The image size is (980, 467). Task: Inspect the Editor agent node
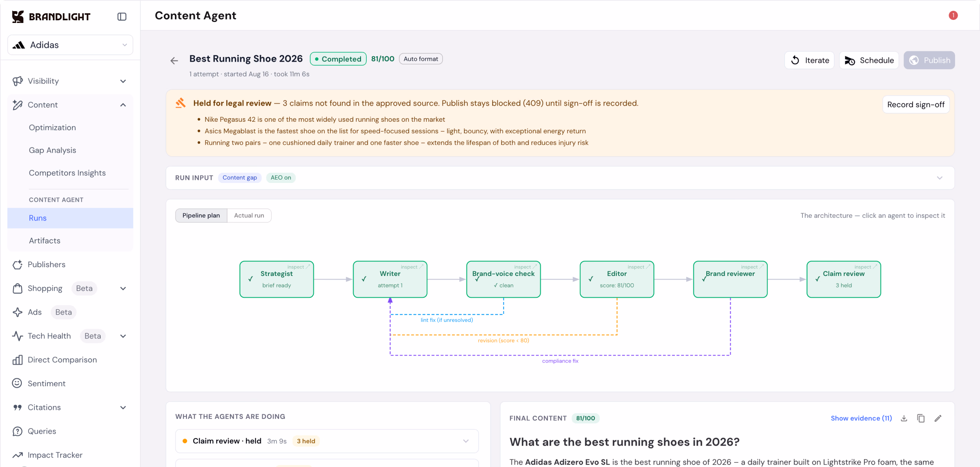tap(617, 279)
